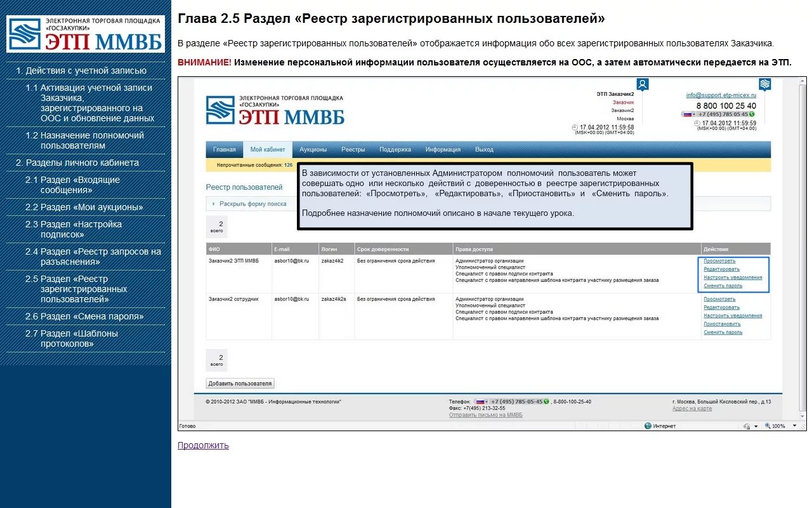812x508 pixels.
Task: Click the name cell Заказчик2 ЭТП ММВБ
Action: (x=233, y=261)
